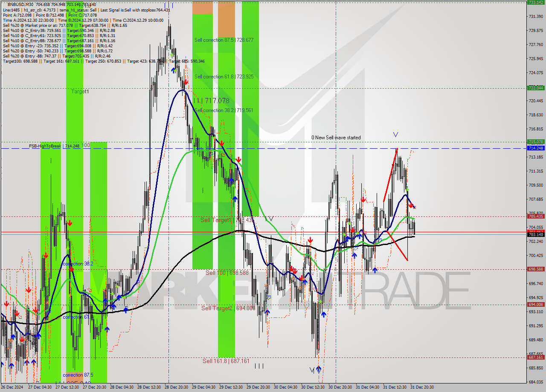Click the 'I I | 717.078' wave label

click(x=211, y=101)
